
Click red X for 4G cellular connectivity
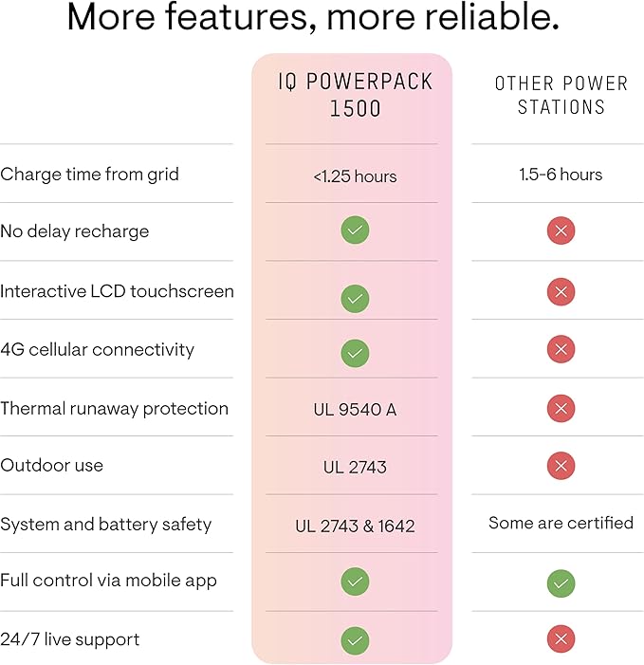pyautogui.click(x=561, y=350)
